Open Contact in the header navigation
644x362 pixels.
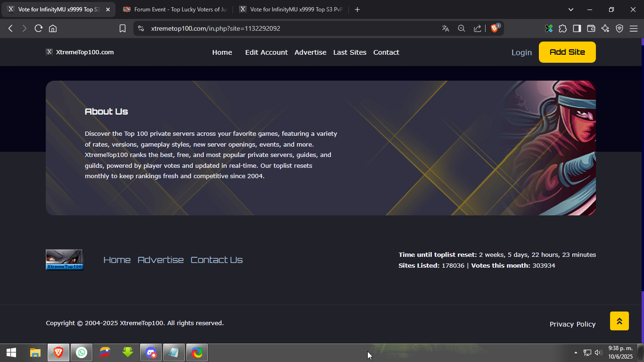coord(386,52)
